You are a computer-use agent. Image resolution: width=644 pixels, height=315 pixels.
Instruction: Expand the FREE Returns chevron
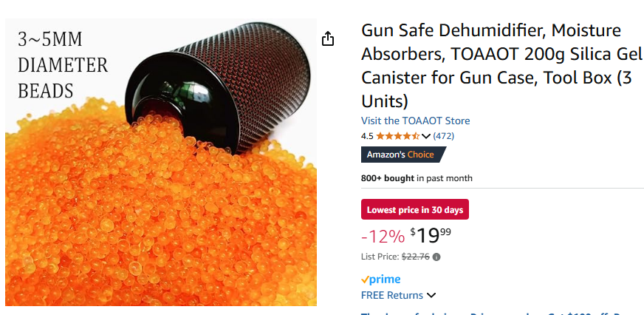coord(431,295)
